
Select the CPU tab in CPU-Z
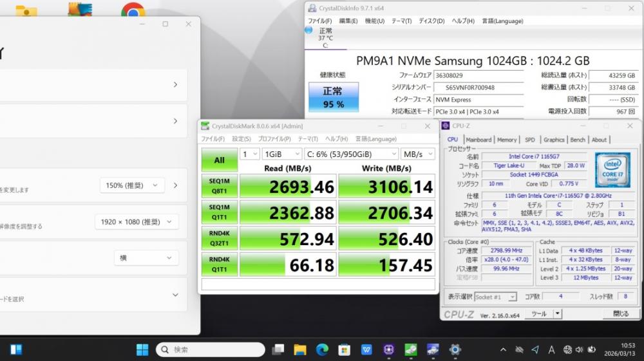(x=453, y=140)
